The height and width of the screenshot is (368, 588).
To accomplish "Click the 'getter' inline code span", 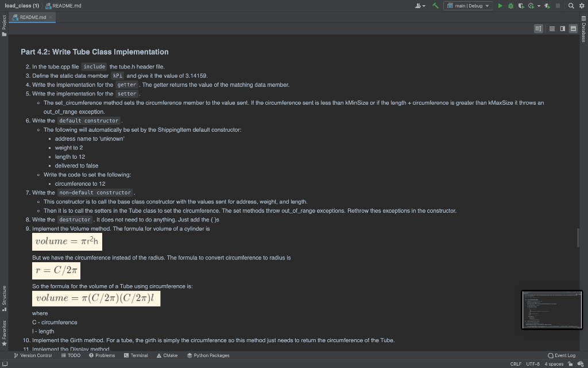I will point(127,85).
